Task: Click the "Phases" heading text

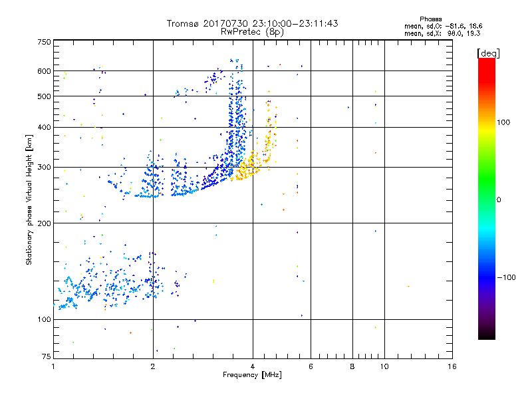Action: click(x=430, y=19)
